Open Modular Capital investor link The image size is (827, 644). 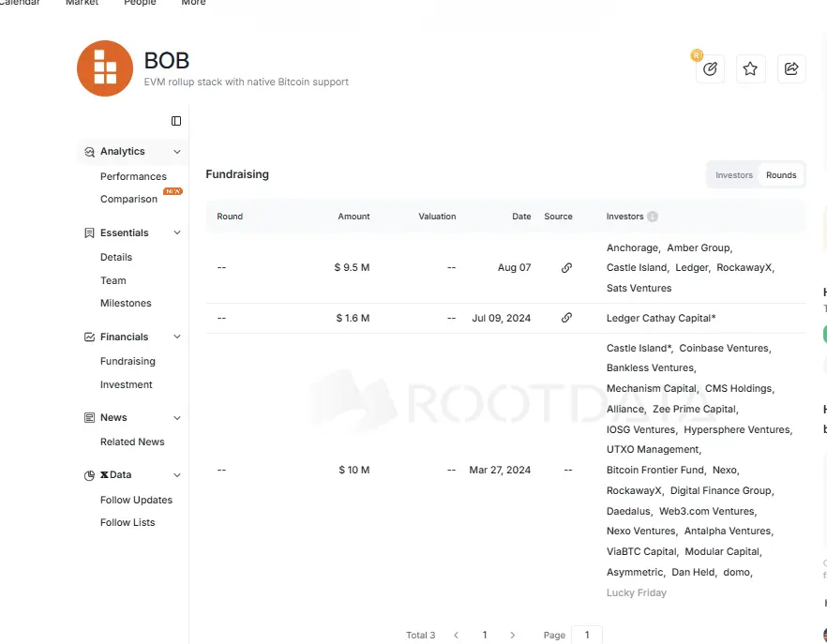(722, 552)
